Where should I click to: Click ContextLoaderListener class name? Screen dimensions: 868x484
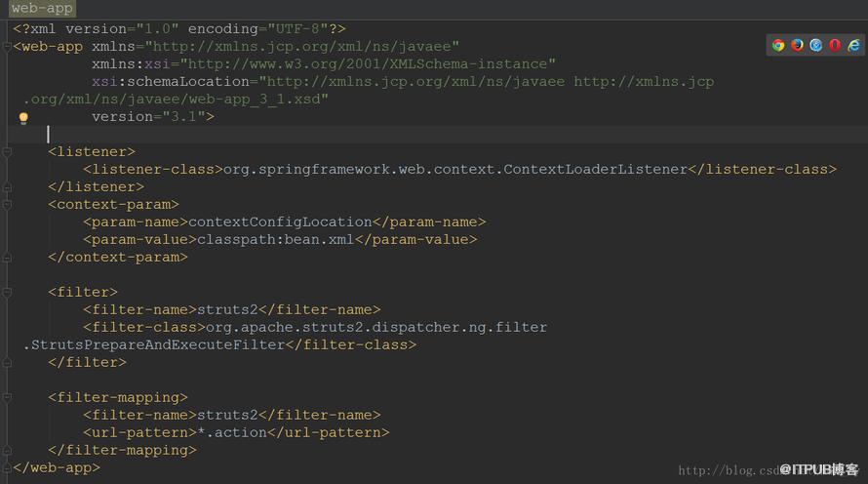(595, 170)
